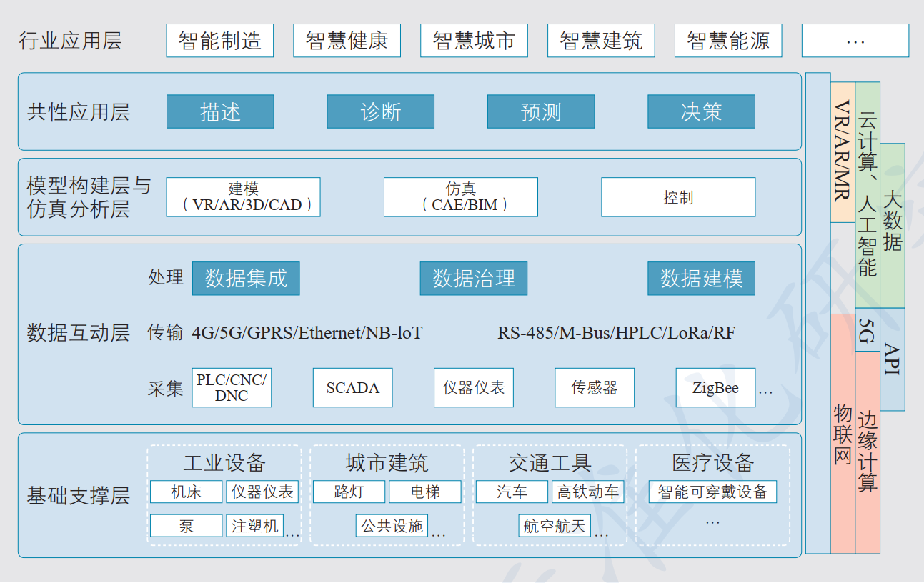Click the 建模 (VR/AR/3D/CAD) box
The image size is (924, 583).
coord(244,197)
